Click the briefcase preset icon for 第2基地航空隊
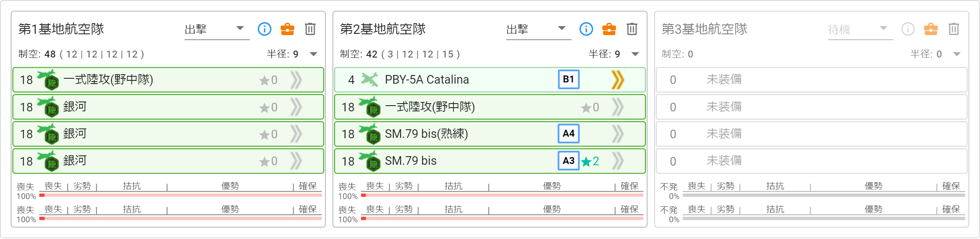This screenshot has width=980, height=239. pyautogui.click(x=609, y=29)
